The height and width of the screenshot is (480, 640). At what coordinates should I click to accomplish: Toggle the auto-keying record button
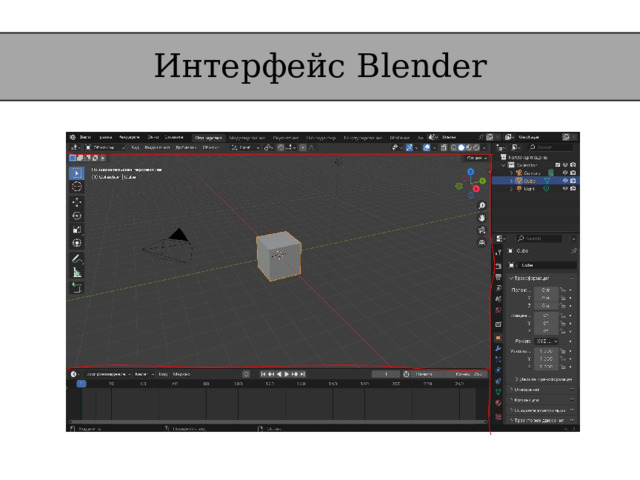tap(246, 374)
